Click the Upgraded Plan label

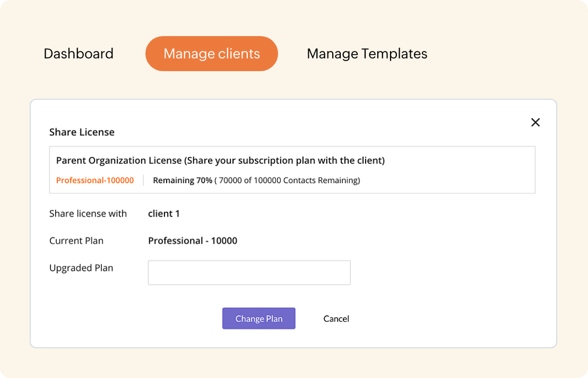[x=81, y=268]
